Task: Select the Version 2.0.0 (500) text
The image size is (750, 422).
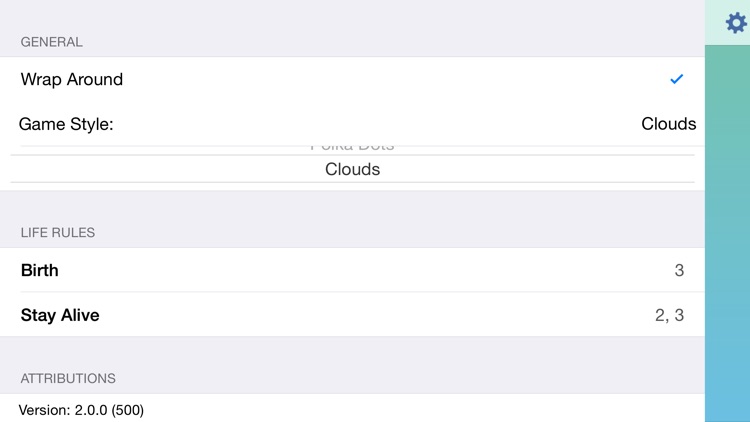Action: [81, 410]
